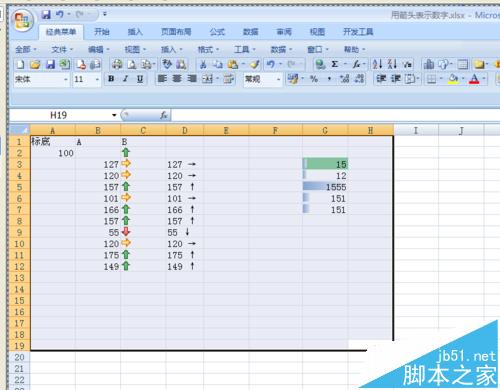This screenshot has width=500, height=390.
Task: Apply percent style formatting
Action: 314,79
